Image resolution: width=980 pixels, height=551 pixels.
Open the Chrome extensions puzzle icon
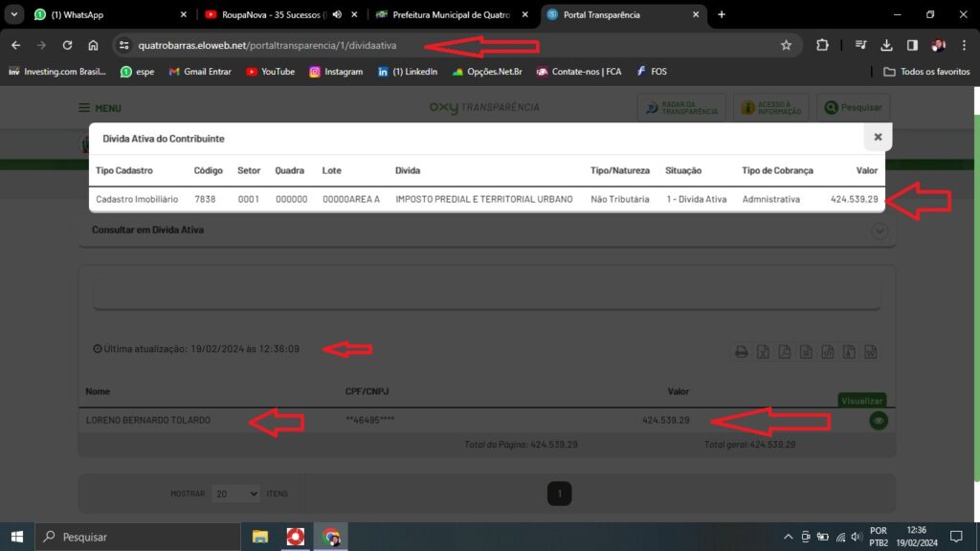point(822,45)
